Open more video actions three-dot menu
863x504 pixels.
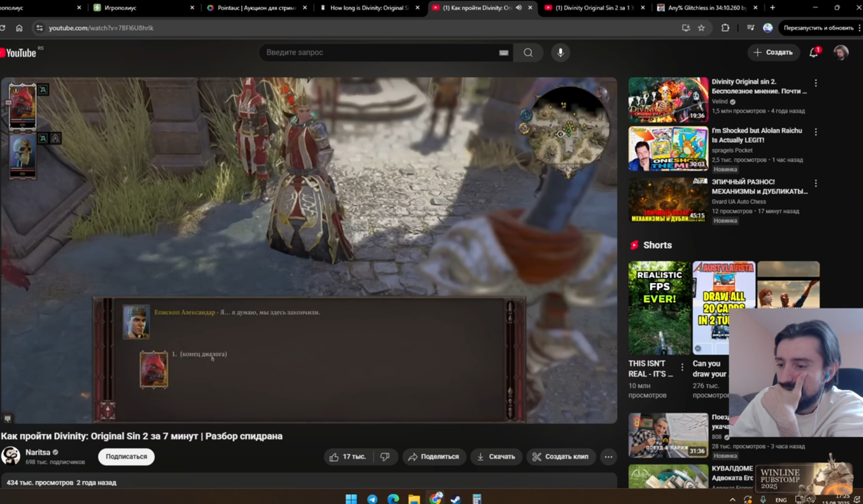[608, 456]
